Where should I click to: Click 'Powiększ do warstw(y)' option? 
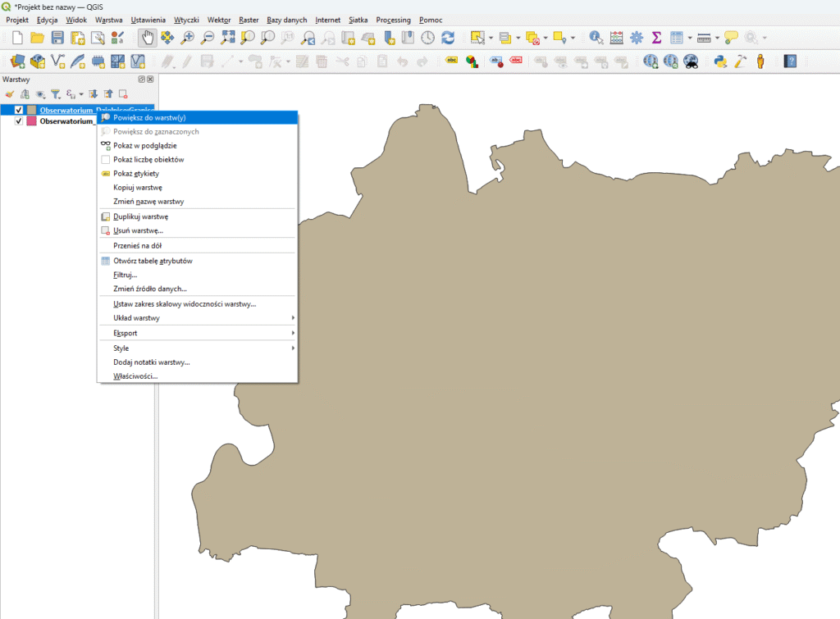pos(149,117)
